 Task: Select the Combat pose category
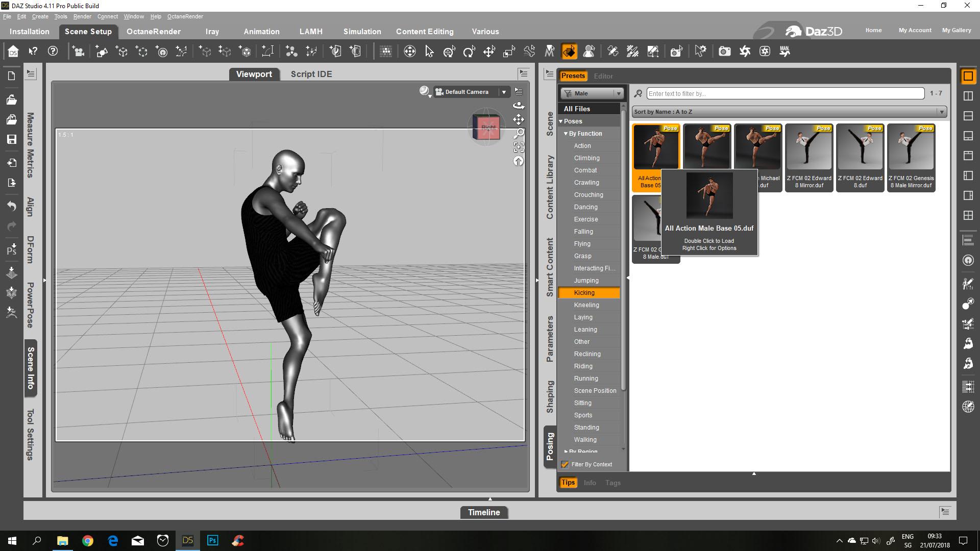point(585,170)
